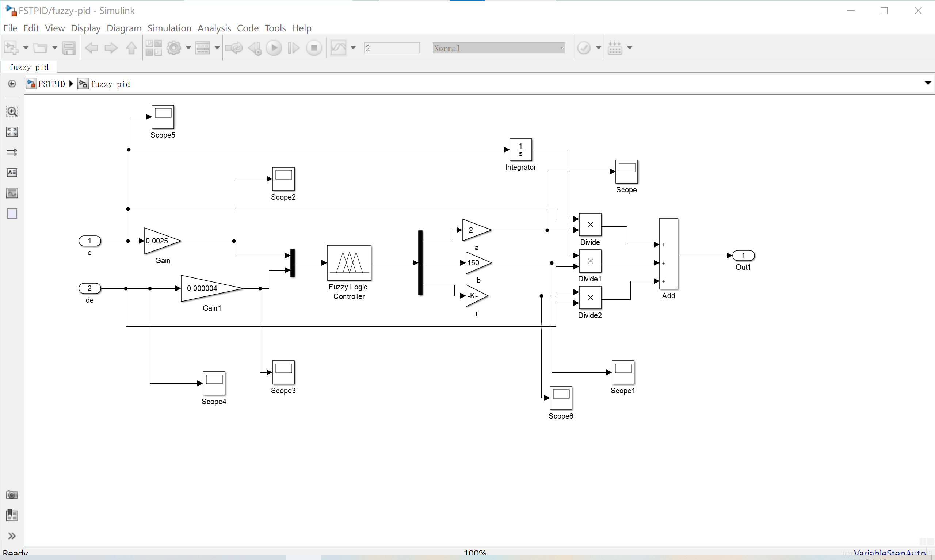
Task: Select the Image insertion tool
Action: tap(12, 193)
